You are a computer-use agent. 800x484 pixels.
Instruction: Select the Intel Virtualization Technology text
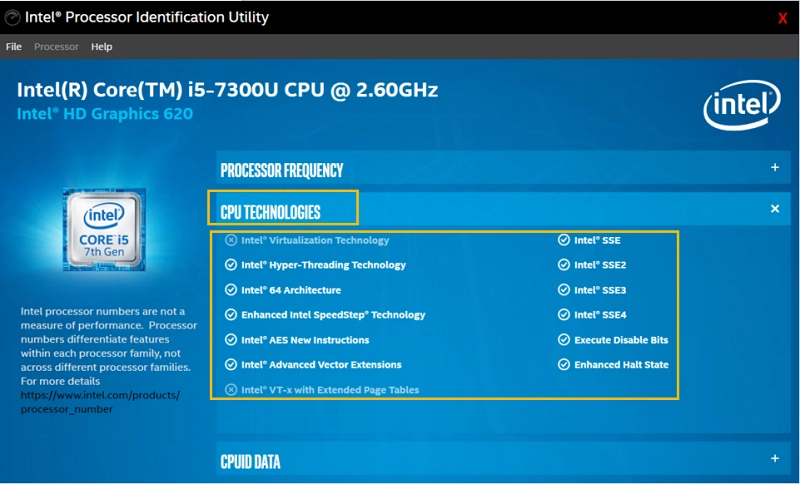(x=315, y=240)
